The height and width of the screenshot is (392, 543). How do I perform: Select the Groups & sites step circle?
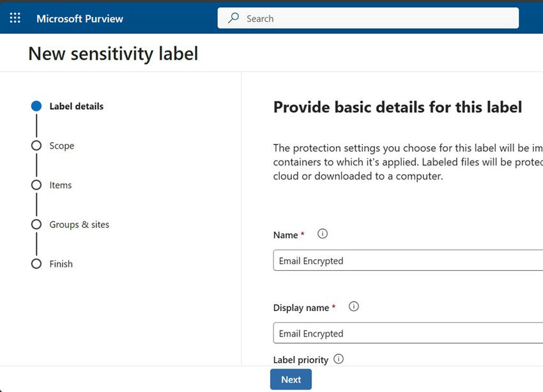[x=36, y=224]
